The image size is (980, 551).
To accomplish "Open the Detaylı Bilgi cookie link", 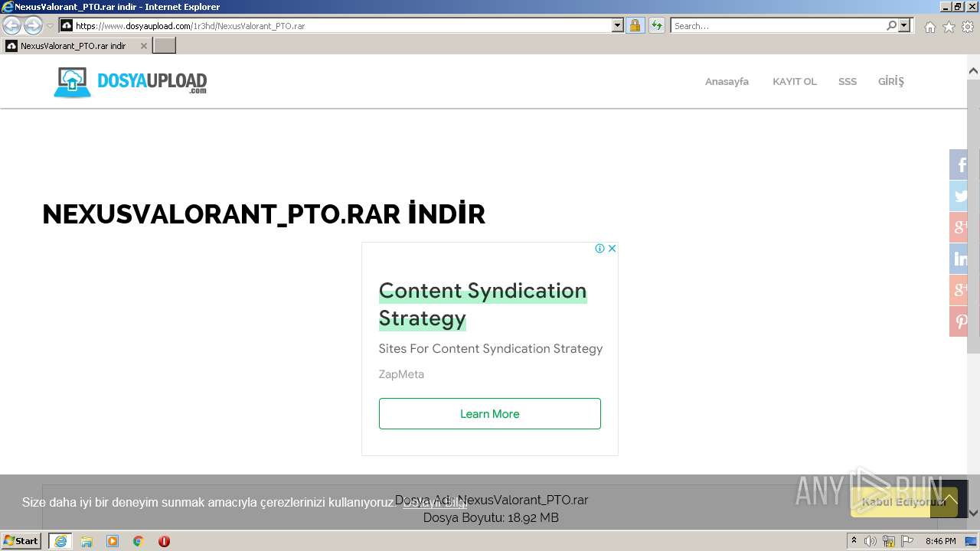I will pos(435,503).
